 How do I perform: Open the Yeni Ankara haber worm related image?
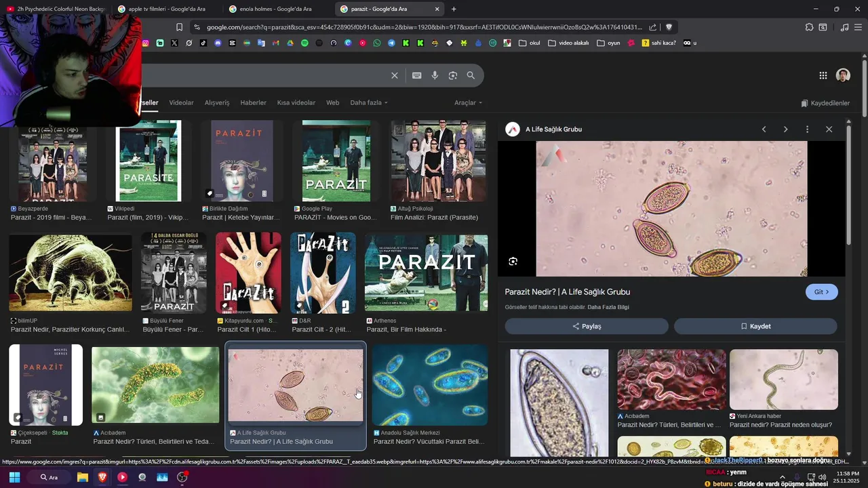click(784, 380)
